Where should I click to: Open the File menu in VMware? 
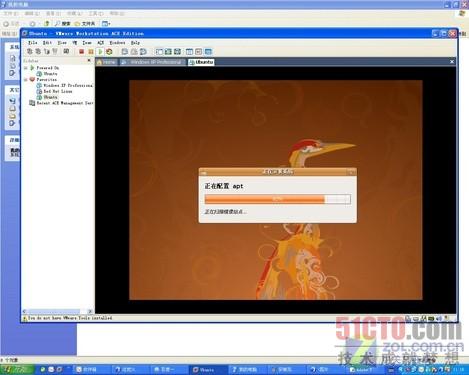click(33, 43)
